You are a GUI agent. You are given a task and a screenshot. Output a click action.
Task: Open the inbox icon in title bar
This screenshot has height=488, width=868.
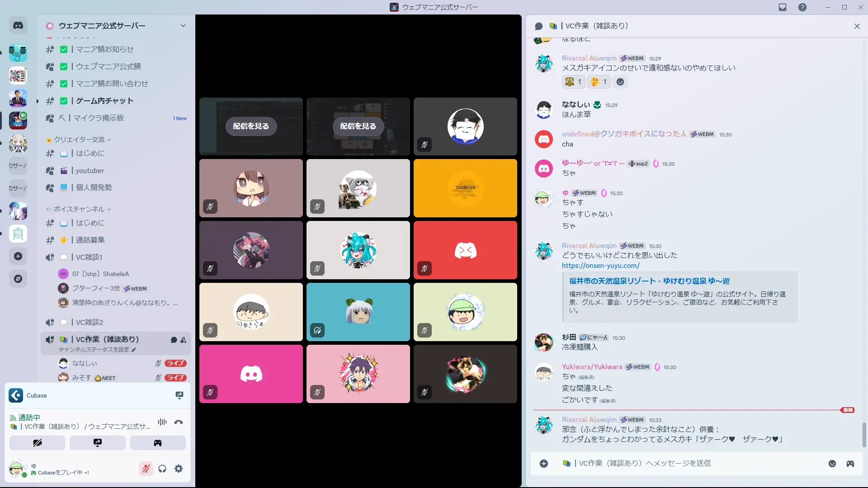click(783, 7)
